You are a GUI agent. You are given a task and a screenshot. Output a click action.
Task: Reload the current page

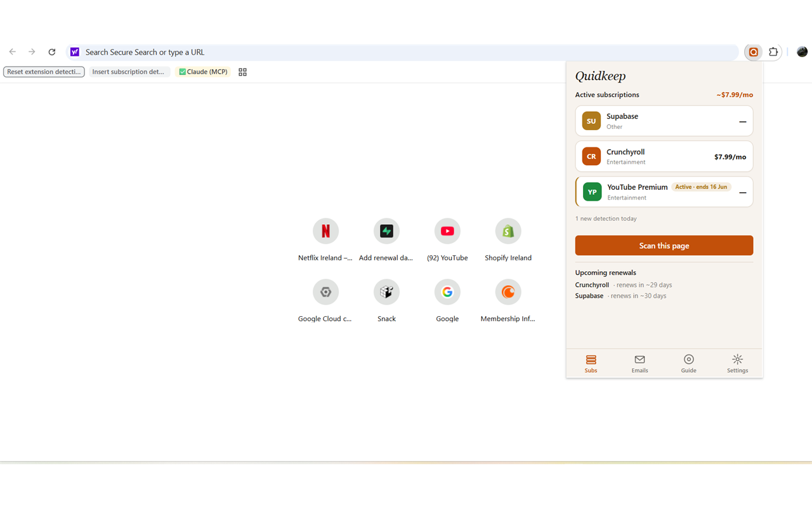52,52
